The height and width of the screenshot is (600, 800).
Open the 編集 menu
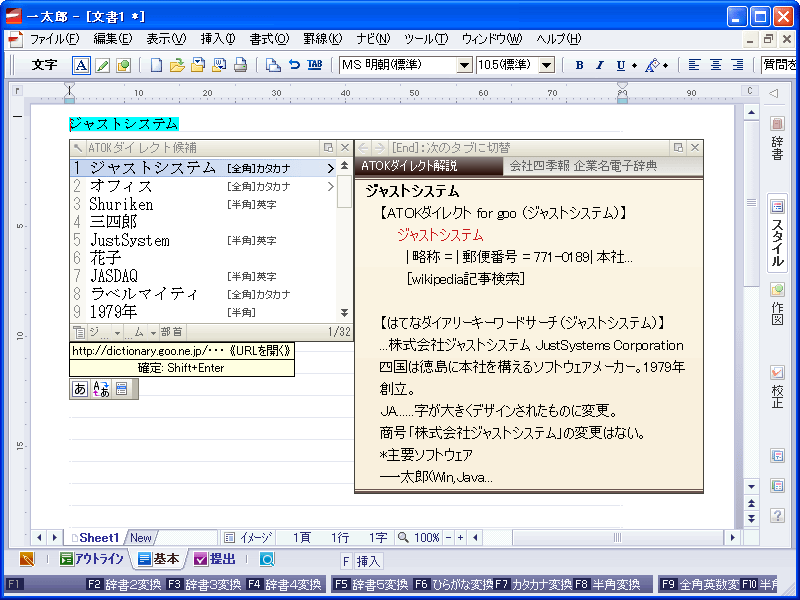(113, 39)
